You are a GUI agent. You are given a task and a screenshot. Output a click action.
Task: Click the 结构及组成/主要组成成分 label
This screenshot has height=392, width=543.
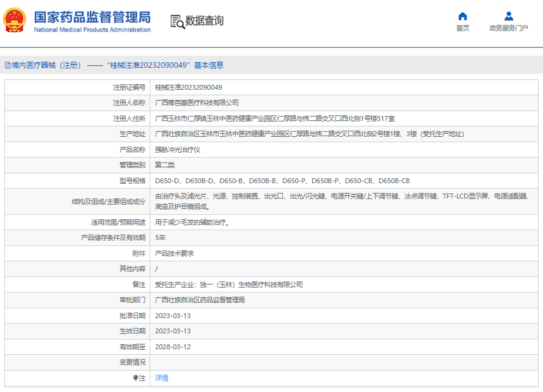tap(109, 201)
